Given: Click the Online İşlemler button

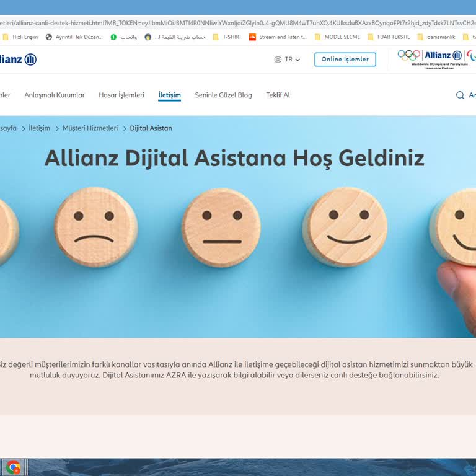Looking at the screenshot, I should coord(345,59).
